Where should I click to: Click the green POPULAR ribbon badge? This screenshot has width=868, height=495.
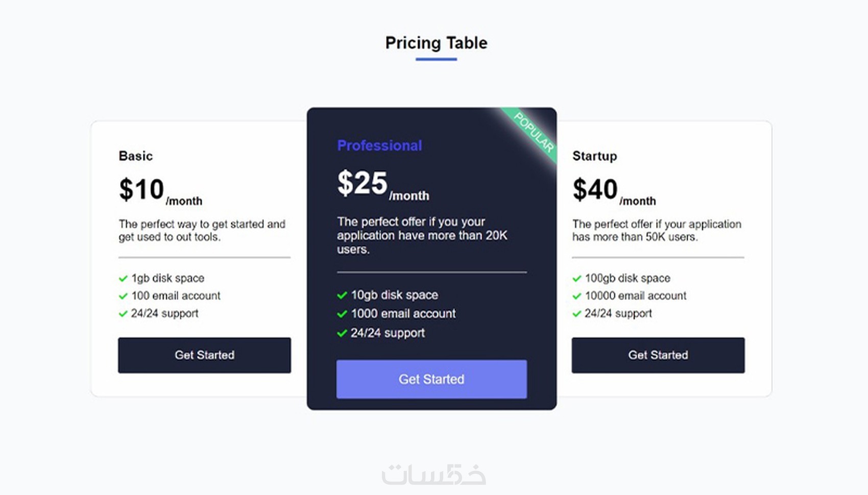[x=532, y=134]
